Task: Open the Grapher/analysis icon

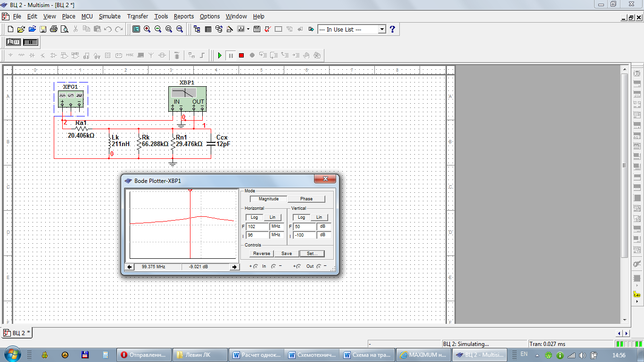Action: [x=241, y=29]
